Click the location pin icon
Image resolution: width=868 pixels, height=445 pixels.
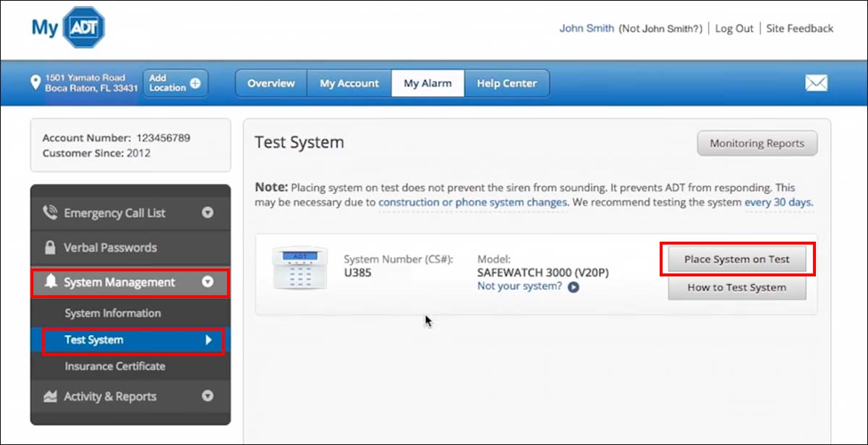[x=35, y=82]
